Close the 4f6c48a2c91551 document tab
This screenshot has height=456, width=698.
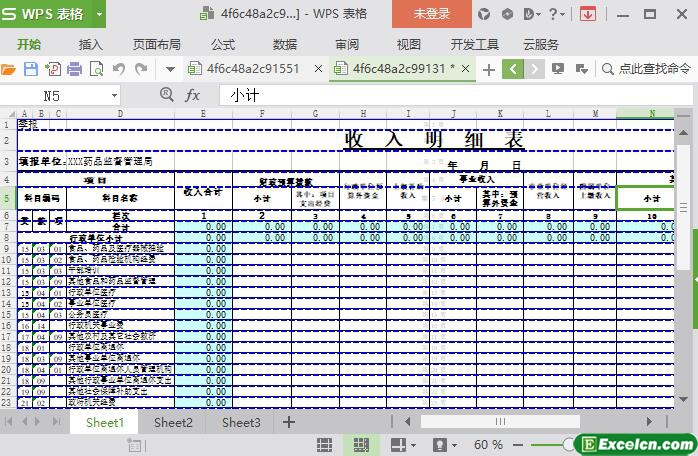point(318,69)
